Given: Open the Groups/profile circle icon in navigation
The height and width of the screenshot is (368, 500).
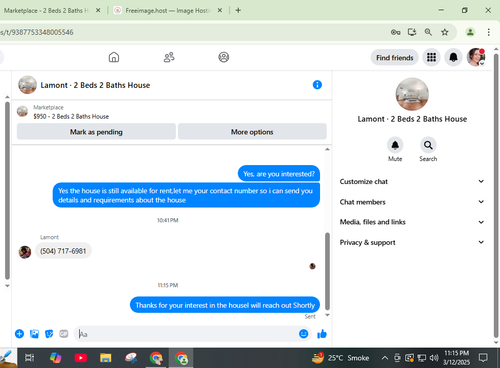Looking at the screenshot, I should (x=224, y=57).
